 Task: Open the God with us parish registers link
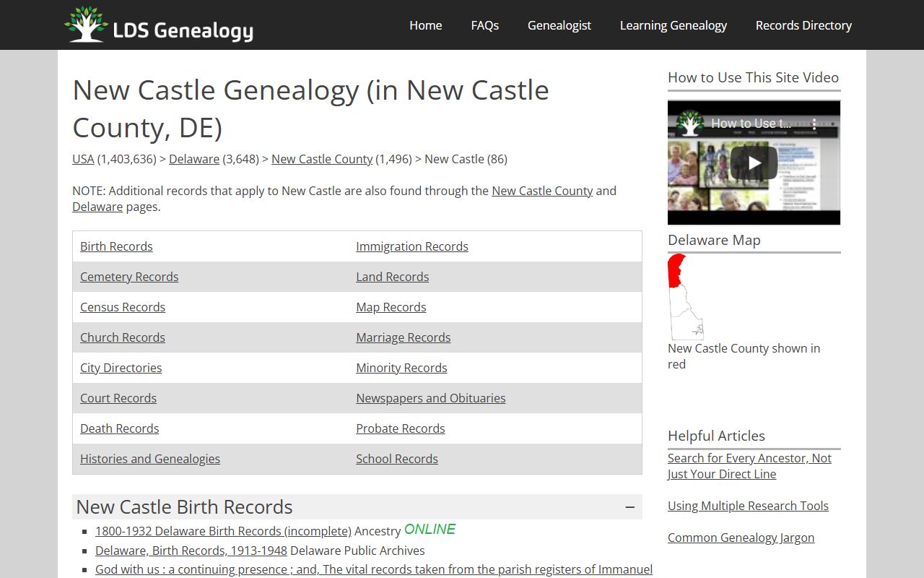374,569
